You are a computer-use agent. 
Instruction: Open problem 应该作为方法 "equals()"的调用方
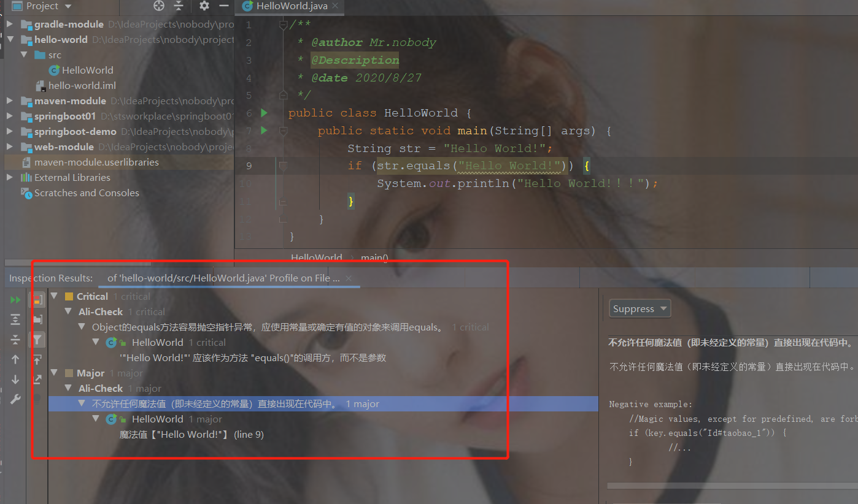(x=253, y=358)
